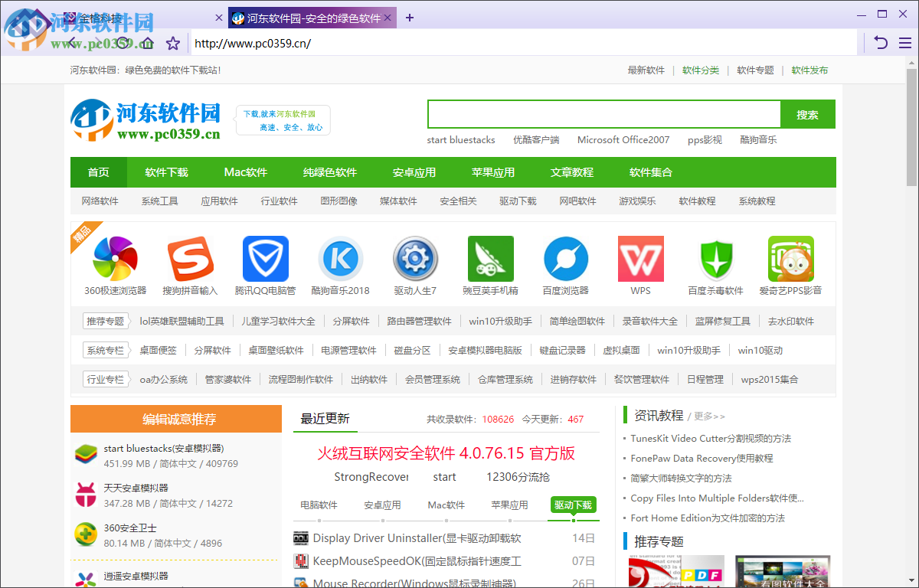Bookmark the page with the star icon
The width and height of the screenshot is (919, 588).
[x=173, y=43]
